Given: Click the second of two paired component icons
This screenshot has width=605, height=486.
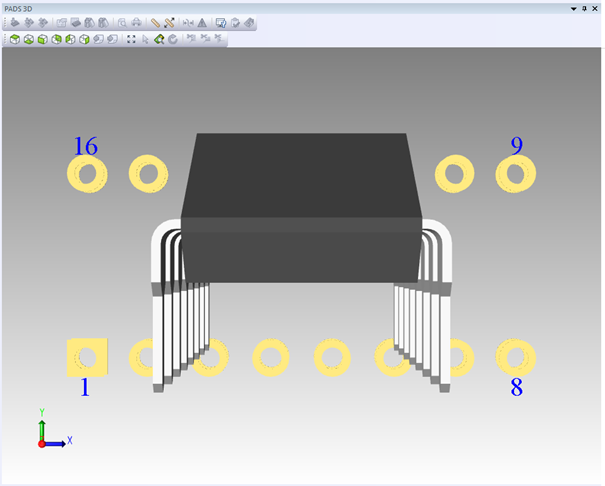Looking at the screenshot, I should [x=103, y=23].
